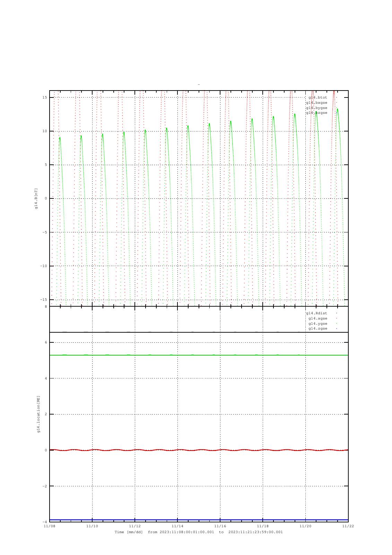Click the 11/22 date tick label

point(348,526)
